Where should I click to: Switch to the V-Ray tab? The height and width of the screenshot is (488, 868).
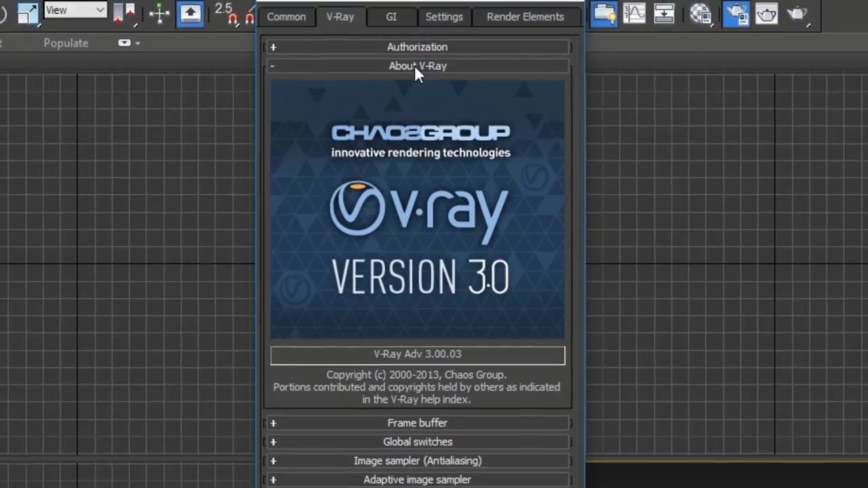[340, 17]
